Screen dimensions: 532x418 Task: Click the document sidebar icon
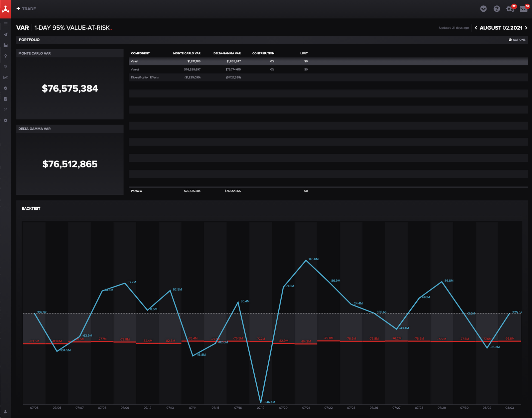5,99
